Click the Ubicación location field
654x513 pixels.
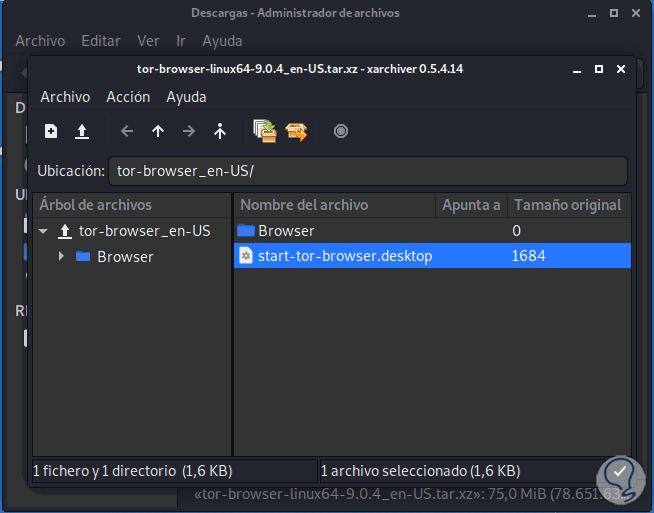[367, 171]
